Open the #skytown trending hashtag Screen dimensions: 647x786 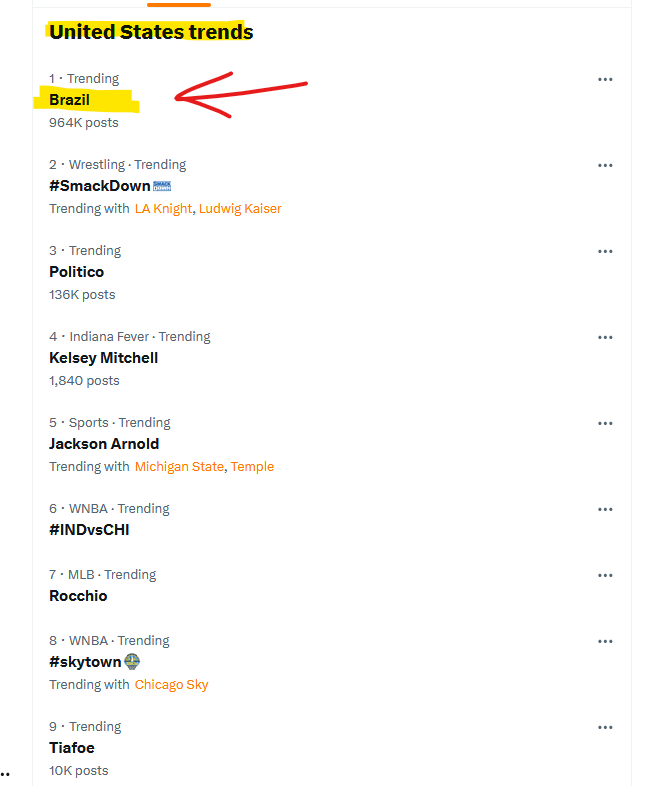(85, 662)
